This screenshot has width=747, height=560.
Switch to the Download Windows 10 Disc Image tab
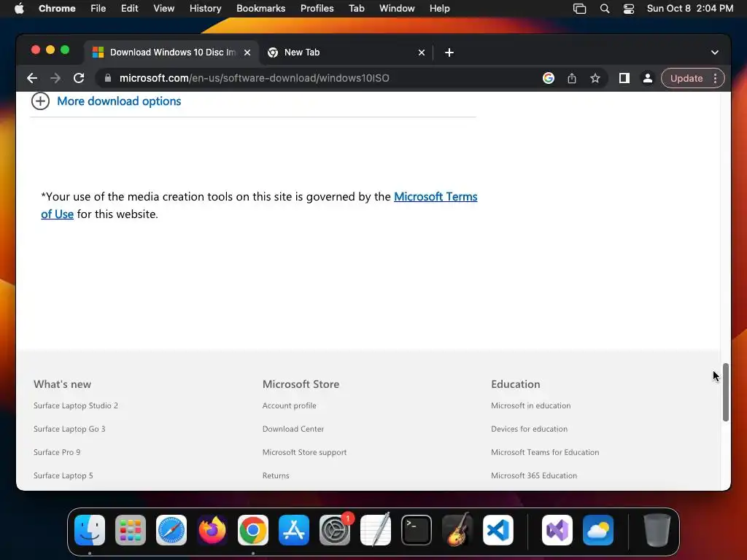tap(172, 52)
